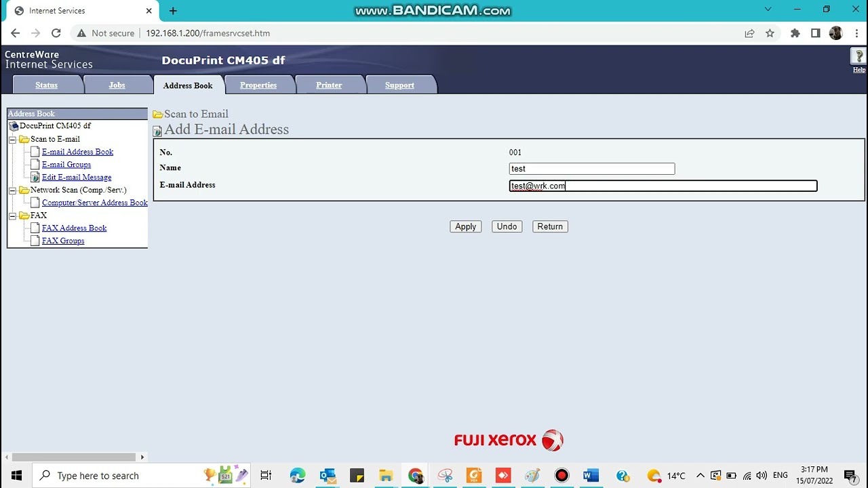Go back with the browser back arrow
Image resolution: width=868 pixels, height=488 pixels.
click(x=16, y=33)
